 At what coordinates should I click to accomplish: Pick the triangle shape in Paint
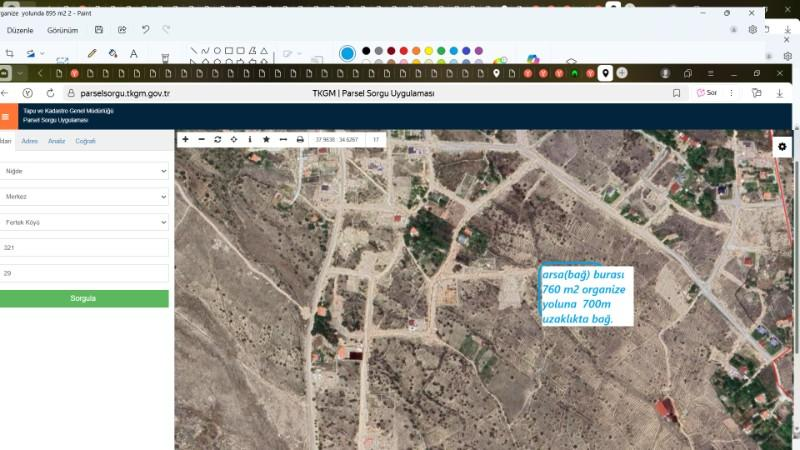point(264,51)
